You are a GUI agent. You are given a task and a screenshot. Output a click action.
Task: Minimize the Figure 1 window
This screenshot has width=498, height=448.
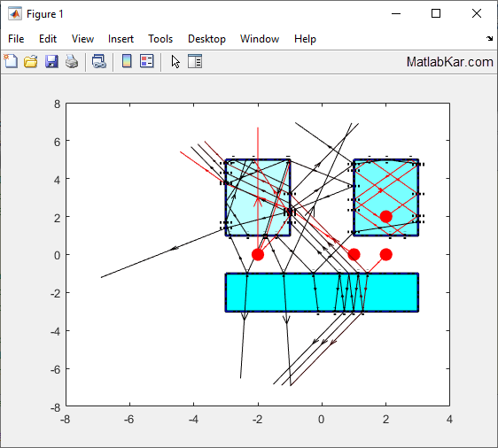tap(396, 13)
